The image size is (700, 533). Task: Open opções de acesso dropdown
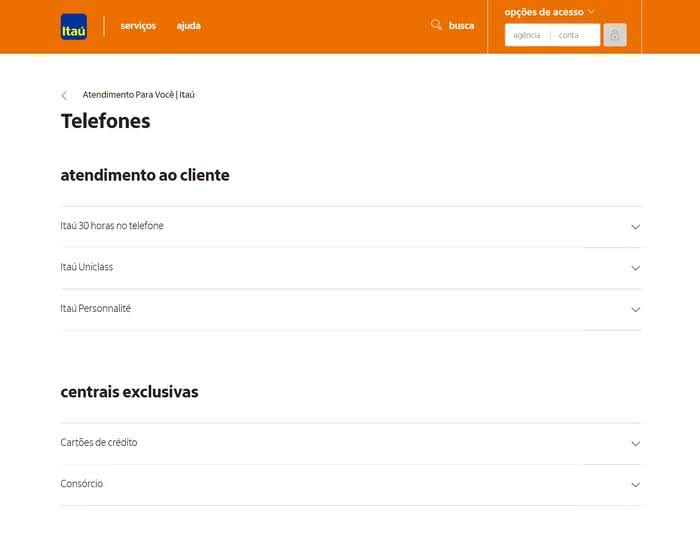(x=549, y=12)
